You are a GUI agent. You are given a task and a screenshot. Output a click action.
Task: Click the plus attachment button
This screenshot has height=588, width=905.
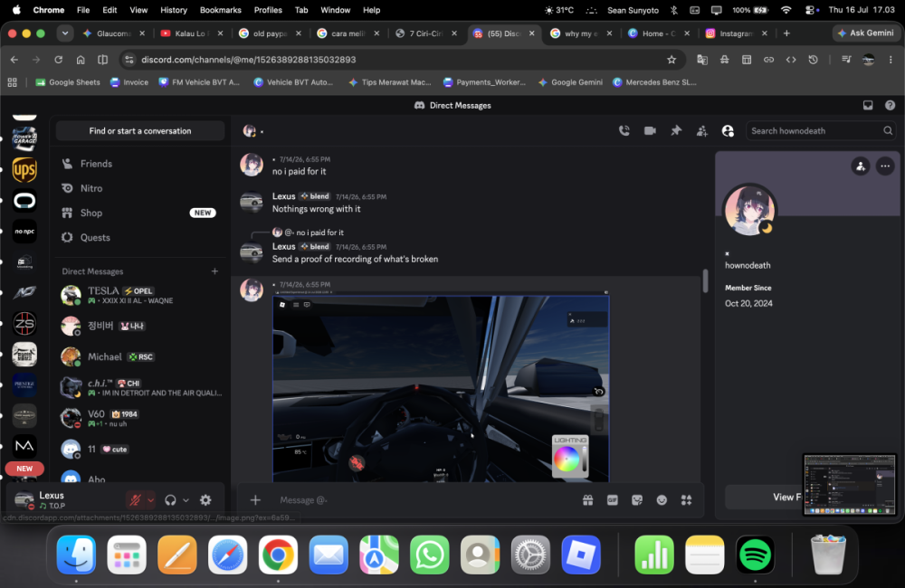point(255,500)
